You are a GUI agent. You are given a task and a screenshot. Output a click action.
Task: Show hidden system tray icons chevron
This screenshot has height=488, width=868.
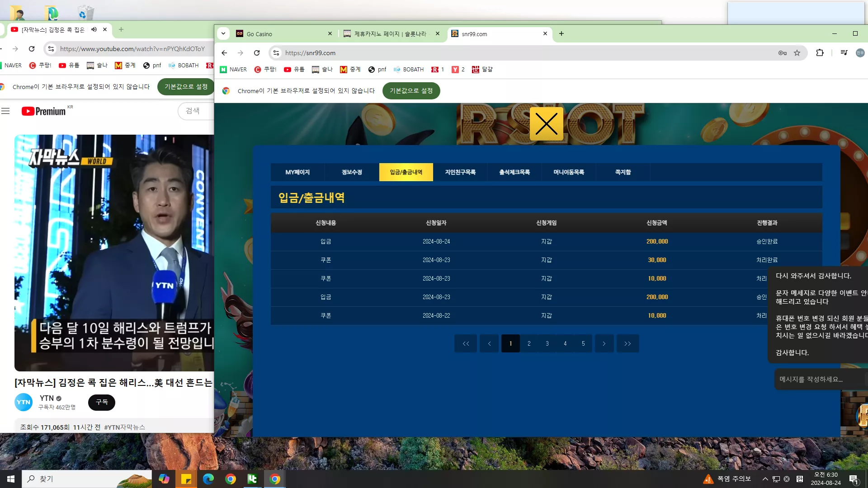point(765,479)
